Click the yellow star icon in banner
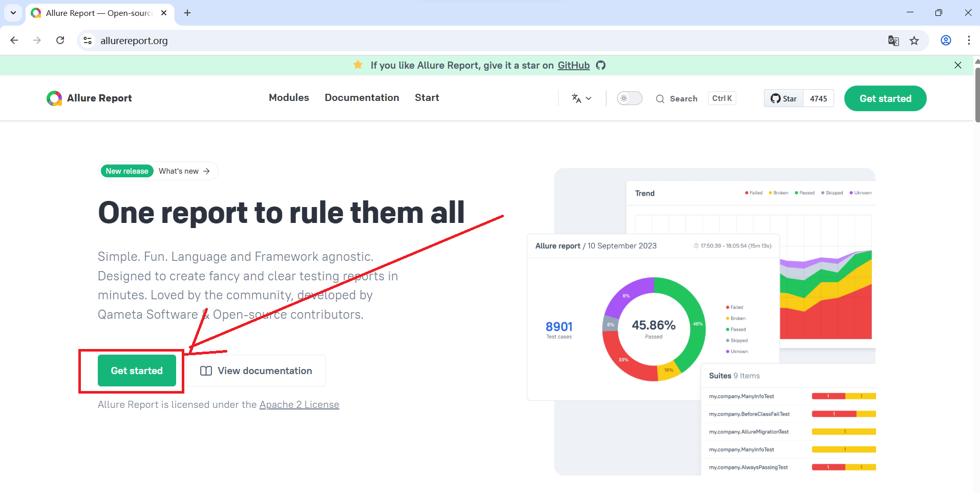Image resolution: width=980 pixels, height=493 pixels. click(x=358, y=65)
